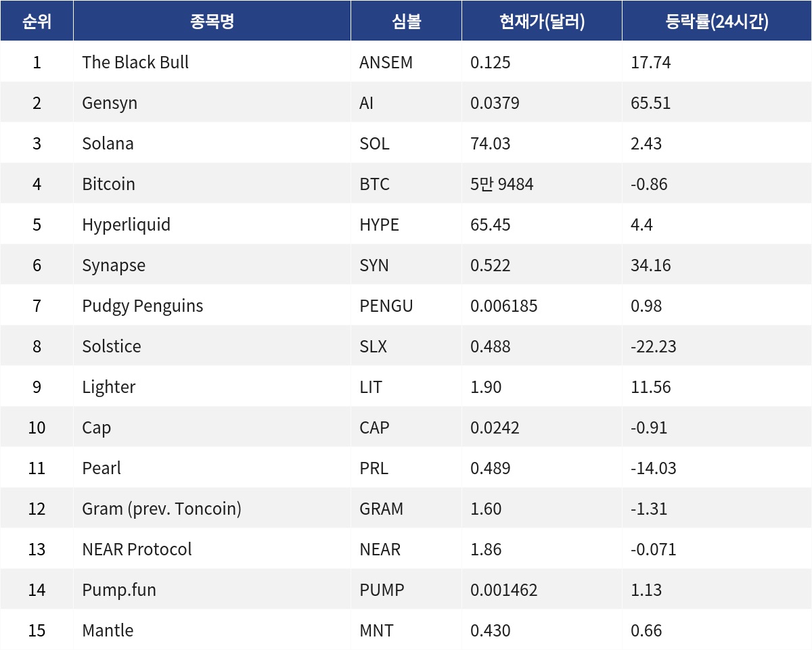
Task: Click the symbol PENGU
Action: [386, 306]
